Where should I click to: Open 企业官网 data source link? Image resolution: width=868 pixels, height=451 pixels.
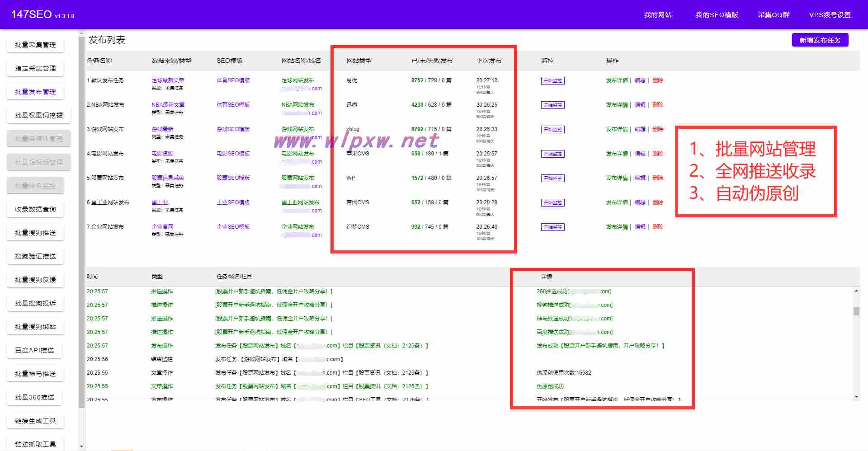(162, 227)
